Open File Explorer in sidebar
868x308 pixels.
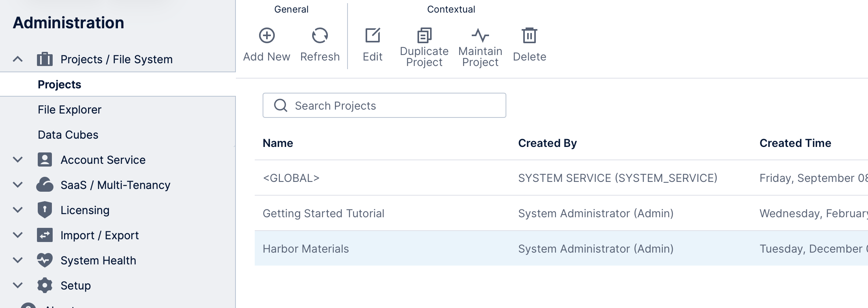point(70,110)
